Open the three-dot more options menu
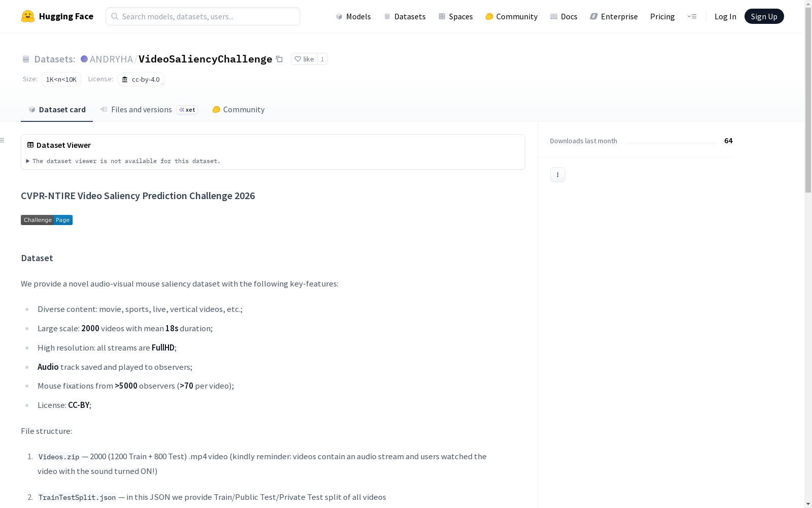Screen dimensions: 812x508 click(x=558, y=175)
